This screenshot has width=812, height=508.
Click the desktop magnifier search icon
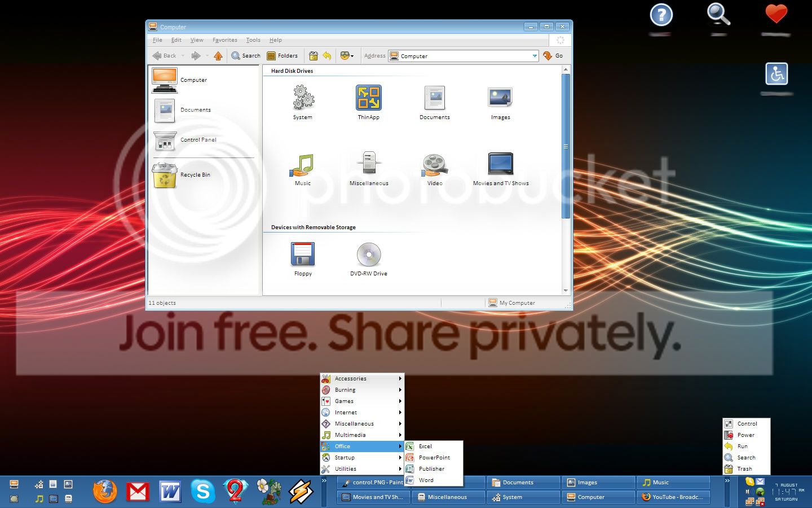point(718,15)
